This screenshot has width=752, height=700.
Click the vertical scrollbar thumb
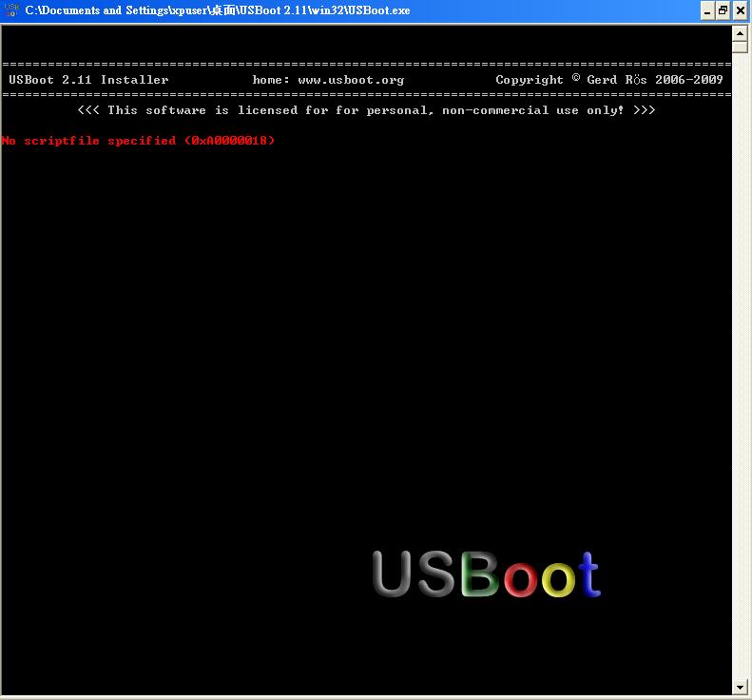(x=740, y=48)
